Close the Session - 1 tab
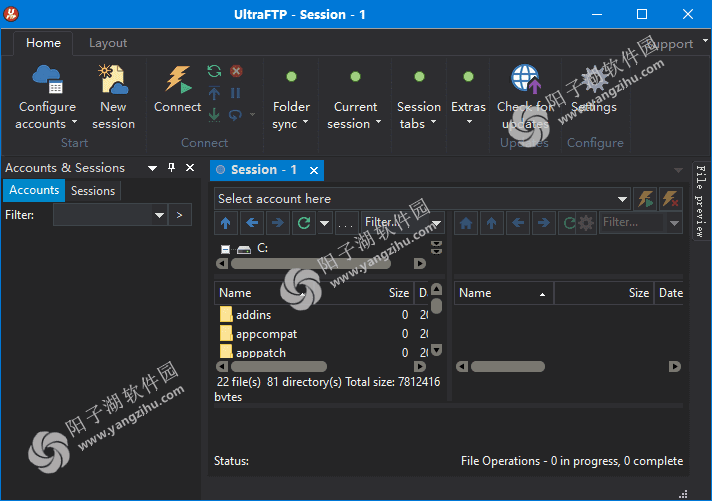 pyautogui.click(x=314, y=170)
